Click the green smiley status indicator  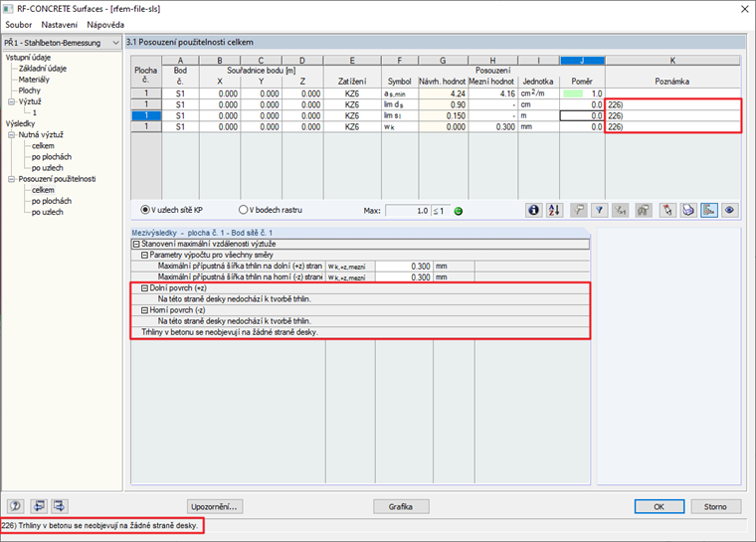(x=459, y=211)
